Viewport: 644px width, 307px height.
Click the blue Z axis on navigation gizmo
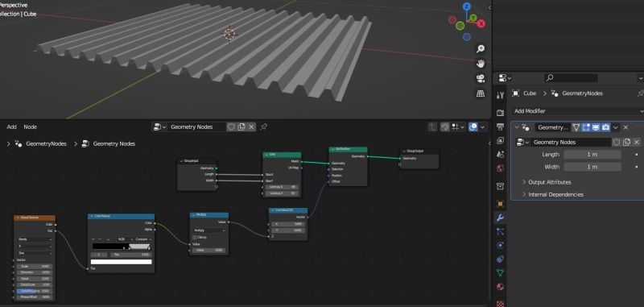[467, 6]
